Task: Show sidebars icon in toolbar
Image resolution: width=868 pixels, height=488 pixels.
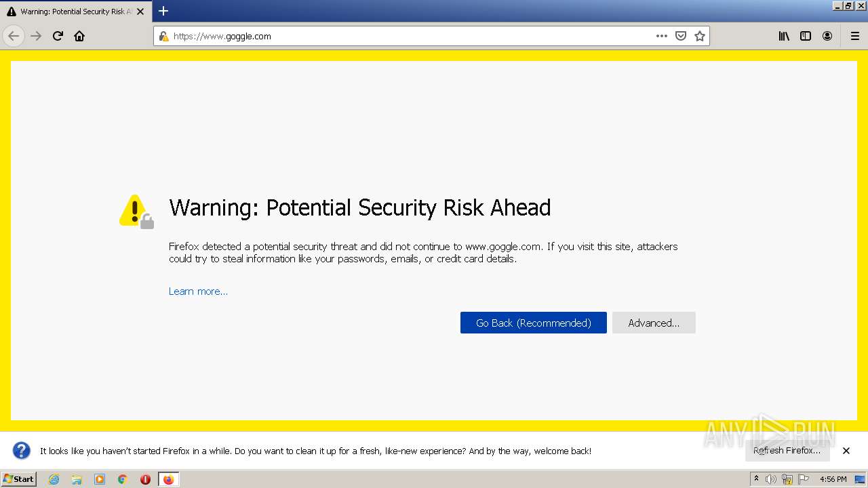Action: pos(806,36)
